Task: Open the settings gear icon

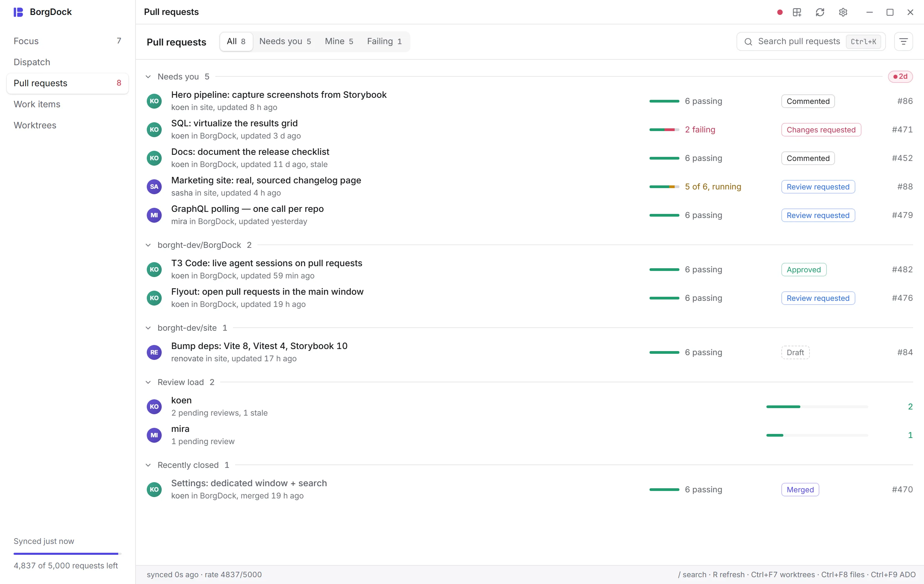Action: [843, 12]
